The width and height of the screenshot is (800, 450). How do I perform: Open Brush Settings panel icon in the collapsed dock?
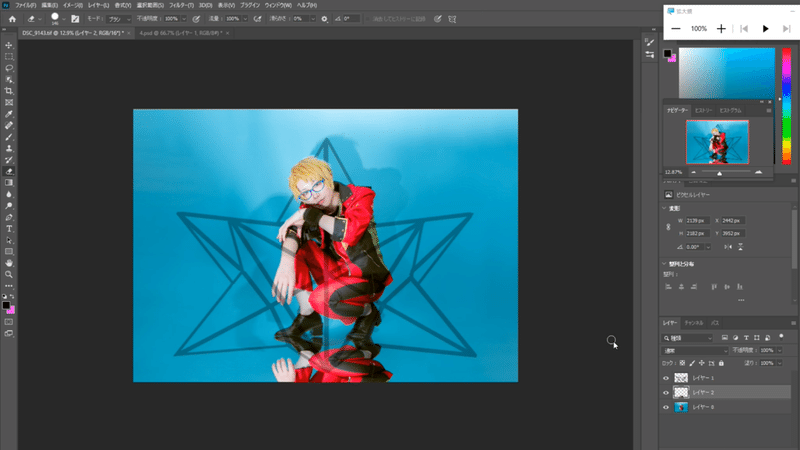pos(649,42)
